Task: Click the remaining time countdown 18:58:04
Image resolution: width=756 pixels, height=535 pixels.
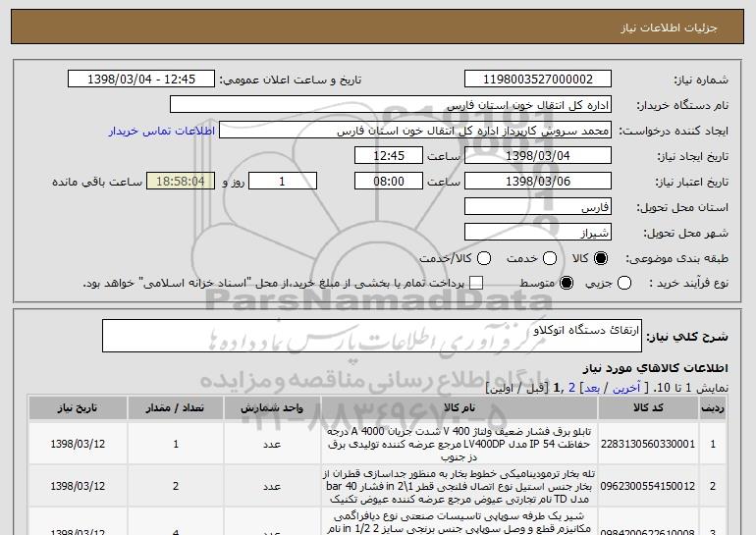Action: [x=181, y=182]
